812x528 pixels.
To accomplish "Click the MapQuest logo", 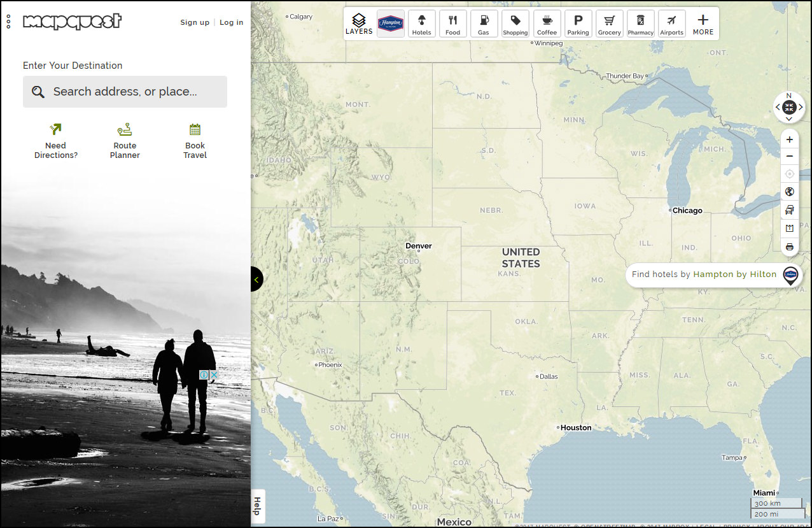I will [72, 22].
